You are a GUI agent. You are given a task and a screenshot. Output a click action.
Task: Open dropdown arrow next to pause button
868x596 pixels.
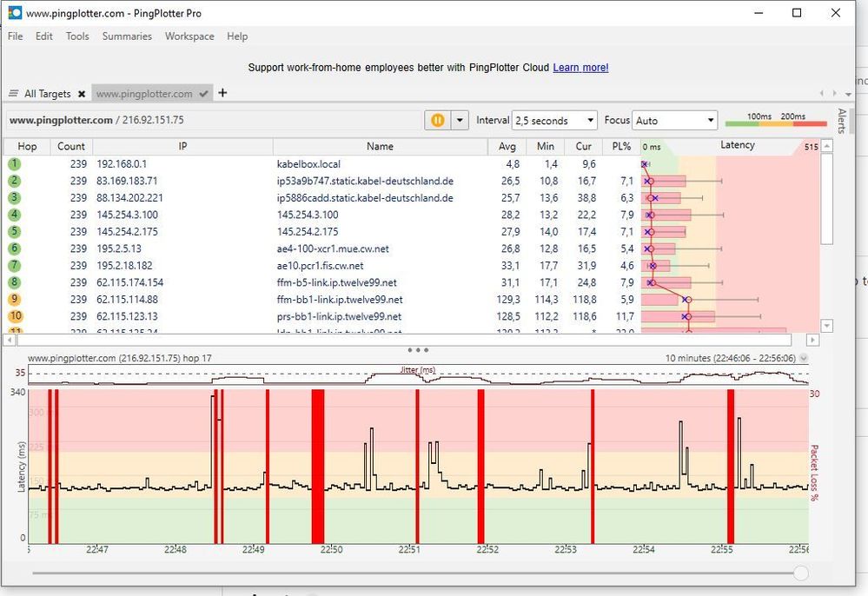[x=460, y=120]
